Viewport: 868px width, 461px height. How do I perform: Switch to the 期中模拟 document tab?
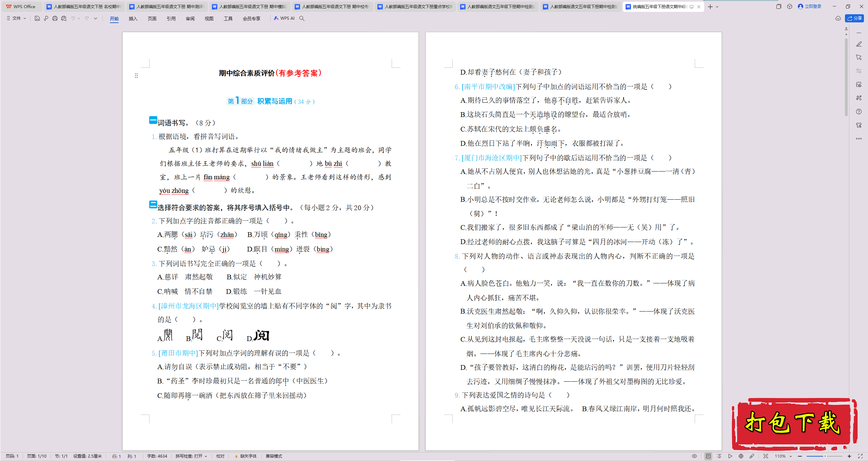pyautogui.click(x=250, y=6)
